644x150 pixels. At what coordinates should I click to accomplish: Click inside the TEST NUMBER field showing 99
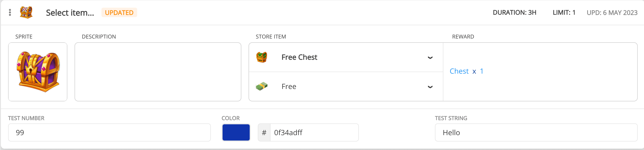coord(109,132)
